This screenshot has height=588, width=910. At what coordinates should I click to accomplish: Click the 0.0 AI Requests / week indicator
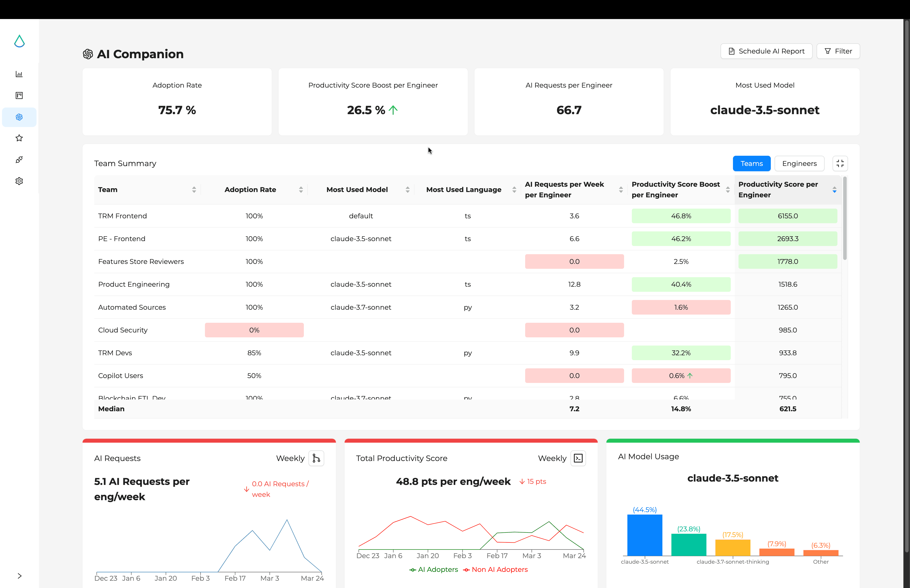[x=276, y=489]
